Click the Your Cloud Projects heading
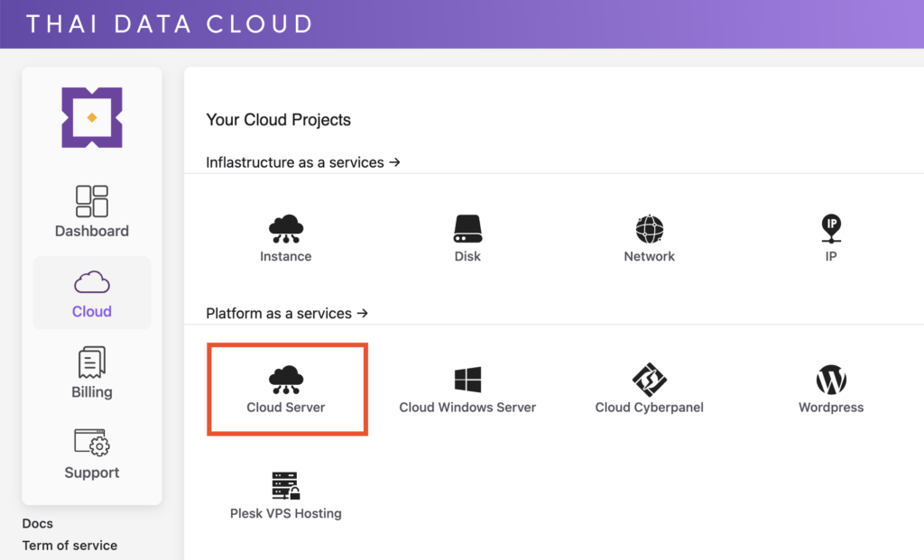This screenshot has width=924, height=560. (278, 120)
